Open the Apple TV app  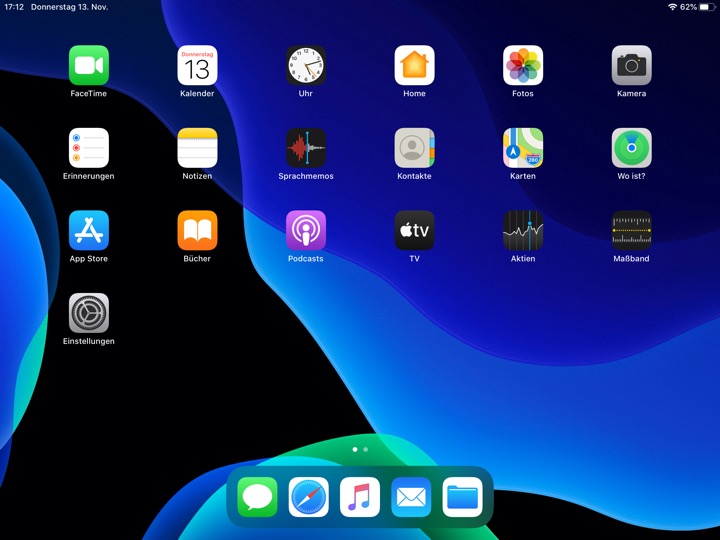[x=414, y=231]
